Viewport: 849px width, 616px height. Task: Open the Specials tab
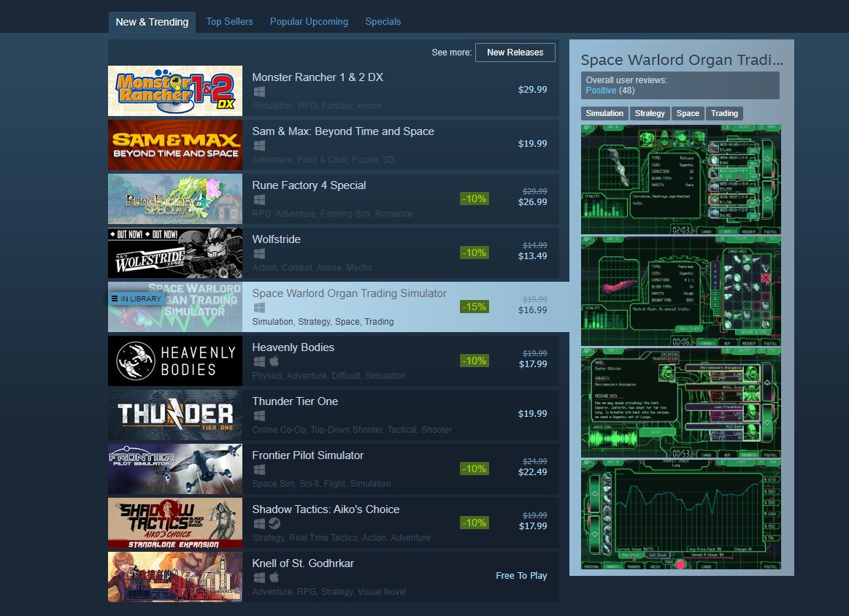(383, 22)
